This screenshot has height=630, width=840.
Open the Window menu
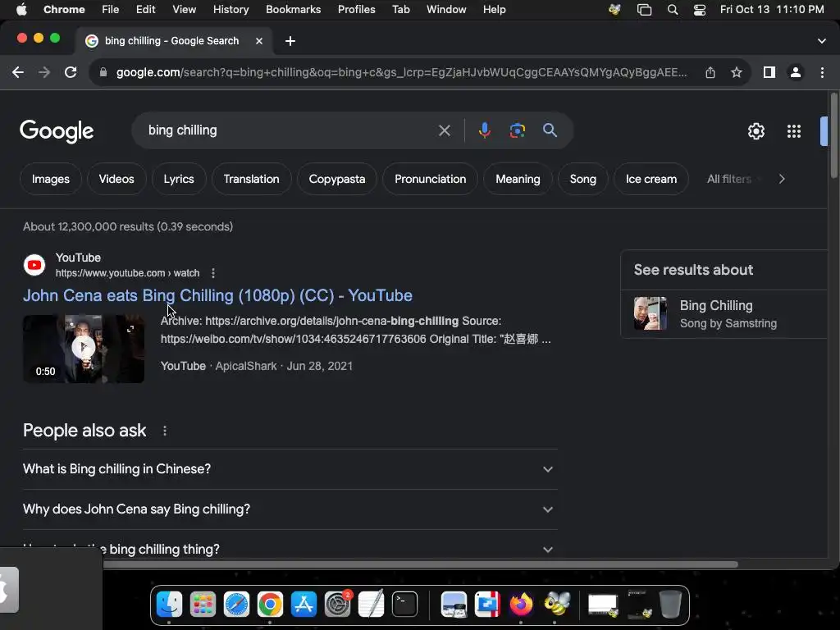(446, 10)
